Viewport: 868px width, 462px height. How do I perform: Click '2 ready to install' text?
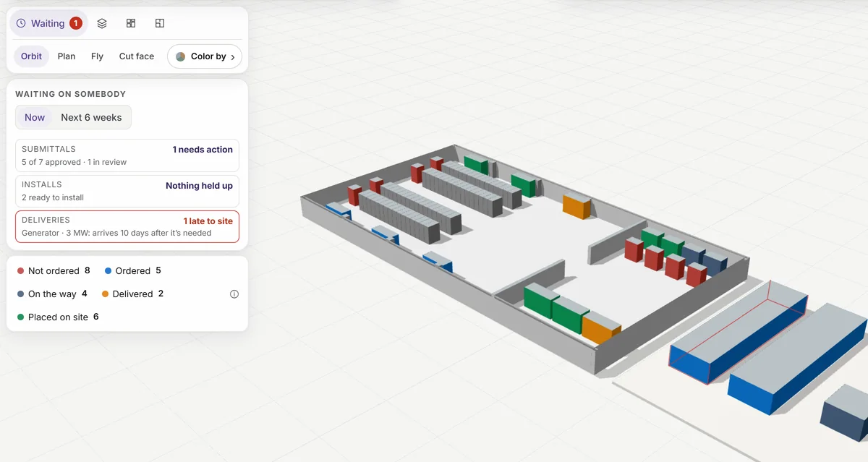click(53, 197)
